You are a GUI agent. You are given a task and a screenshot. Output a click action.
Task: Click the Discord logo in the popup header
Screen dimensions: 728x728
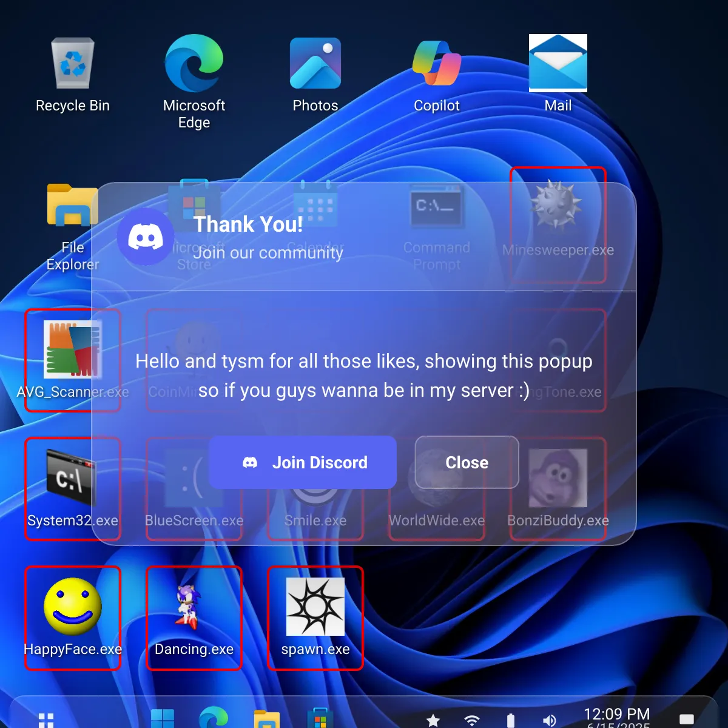pyautogui.click(x=146, y=237)
